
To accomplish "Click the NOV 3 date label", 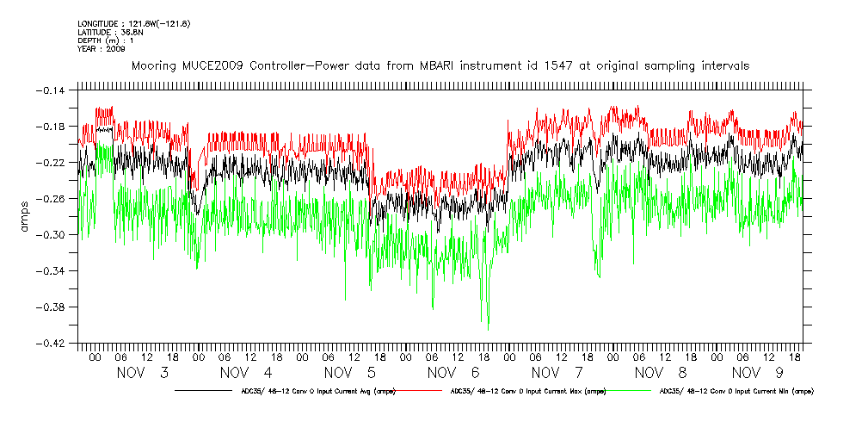I will point(143,373).
